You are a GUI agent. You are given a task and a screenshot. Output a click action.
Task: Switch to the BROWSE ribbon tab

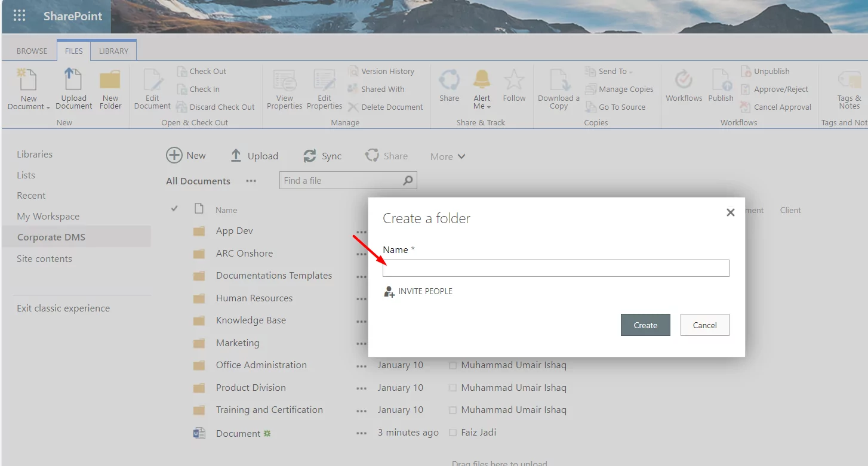tap(32, 51)
